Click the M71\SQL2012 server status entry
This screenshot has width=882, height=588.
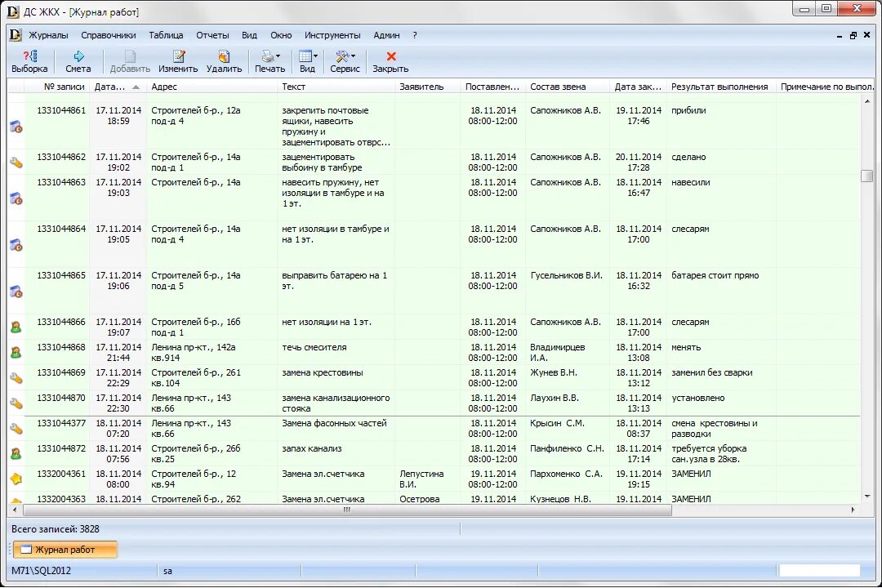41,571
